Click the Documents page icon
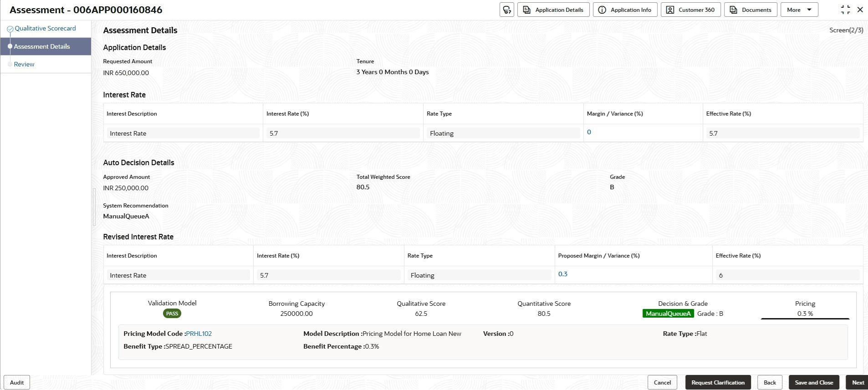Viewport: 868px width, 390px height. (x=733, y=10)
